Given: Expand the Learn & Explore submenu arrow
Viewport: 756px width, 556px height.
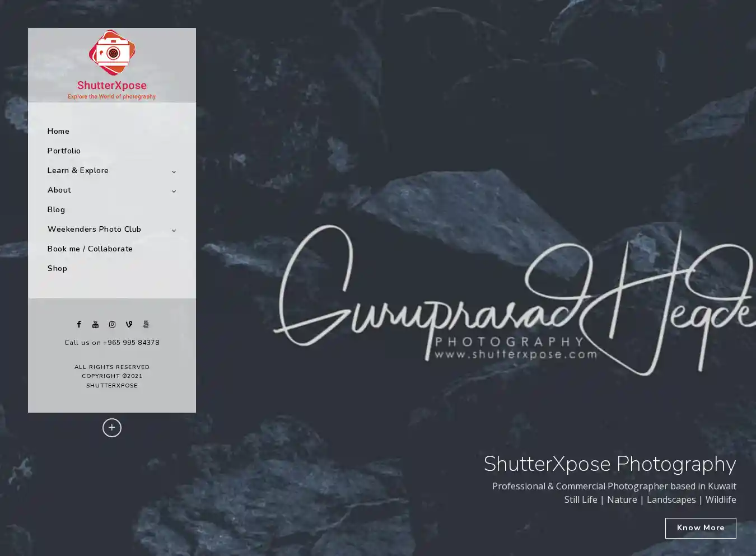Looking at the screenshot, I should point(174,171).
